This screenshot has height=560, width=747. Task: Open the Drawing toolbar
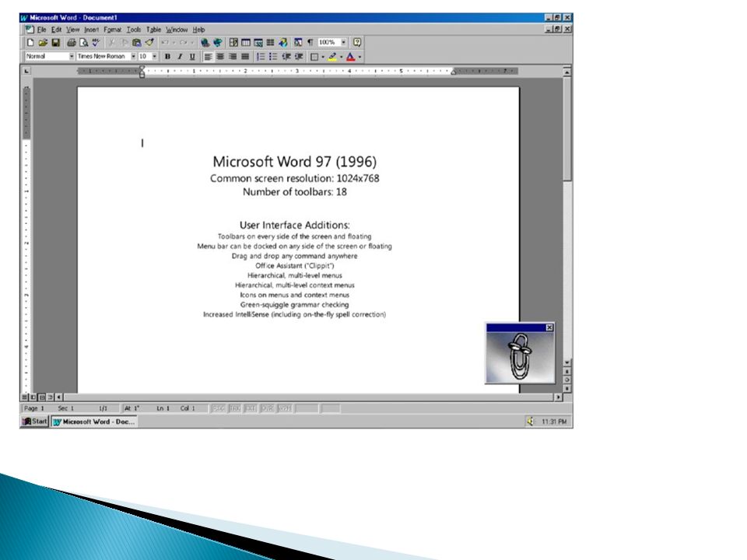(283, 42)
